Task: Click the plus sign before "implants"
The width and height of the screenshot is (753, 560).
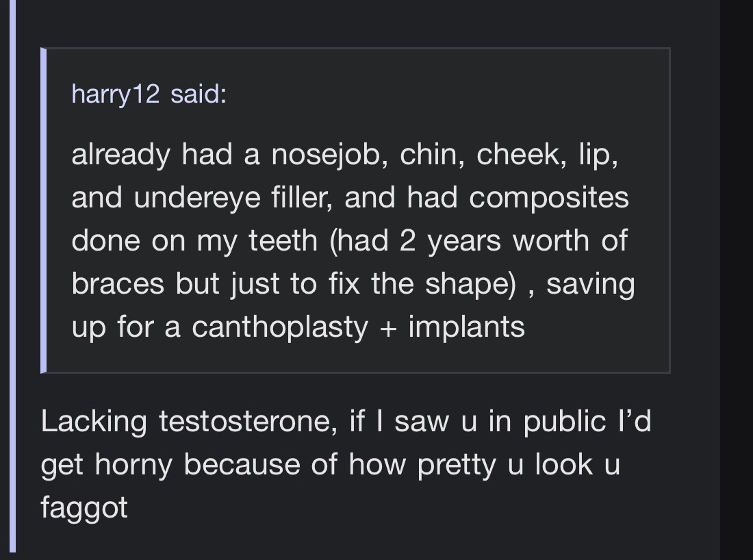Action: (x=388, y=327)
